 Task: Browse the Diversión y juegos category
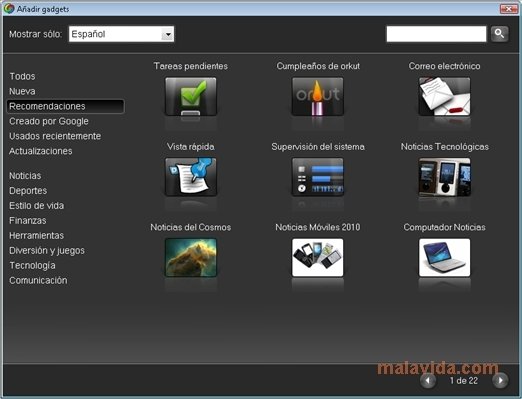(x=47, y=251)
